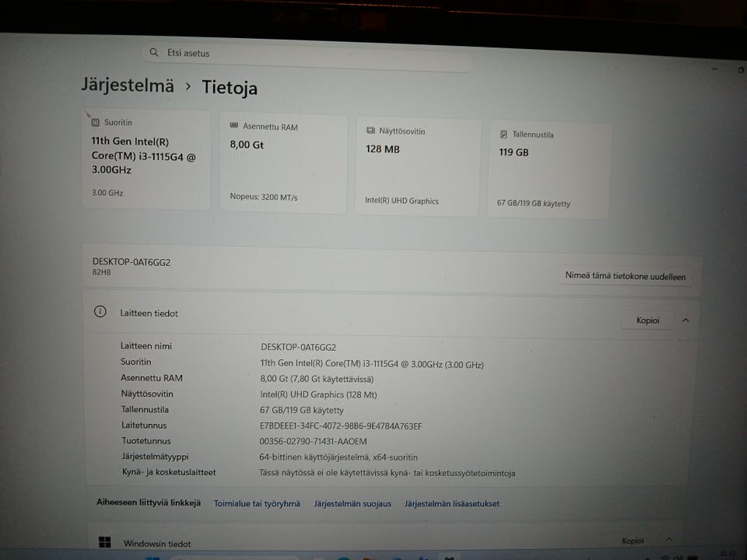Open 'Järjestelmän suojaus' link
The width and height of the screenshot is (747, 560).
352,503
